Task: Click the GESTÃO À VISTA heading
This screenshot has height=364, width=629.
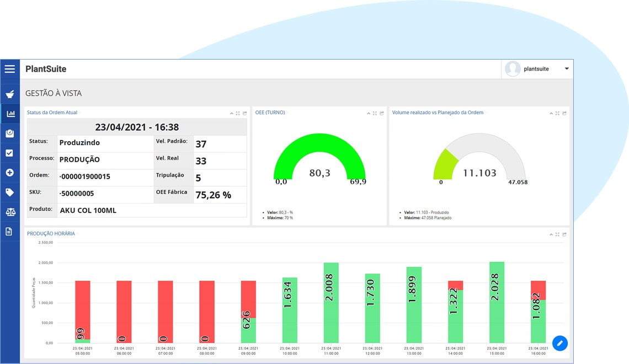Action: (x=54, y=93)
